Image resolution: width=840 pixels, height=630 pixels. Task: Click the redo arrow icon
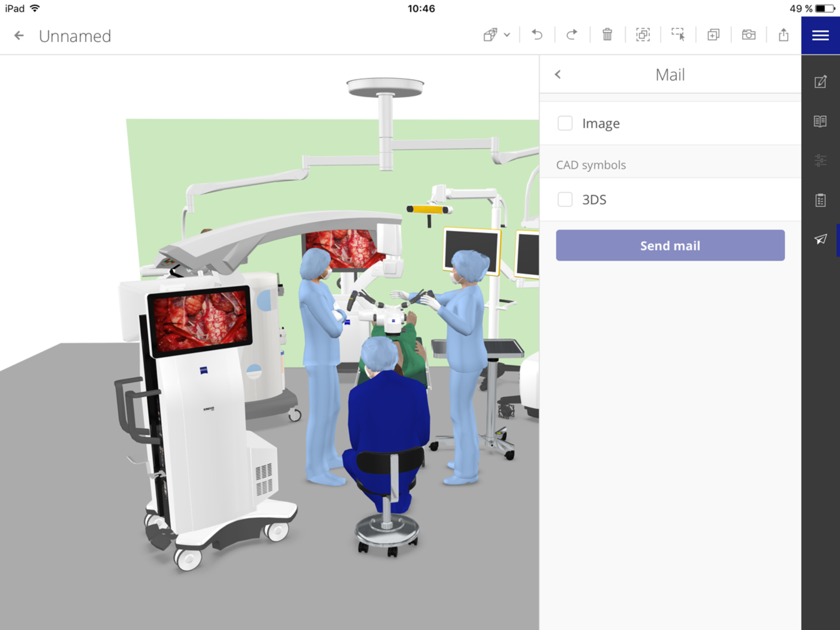pos(572,35)
